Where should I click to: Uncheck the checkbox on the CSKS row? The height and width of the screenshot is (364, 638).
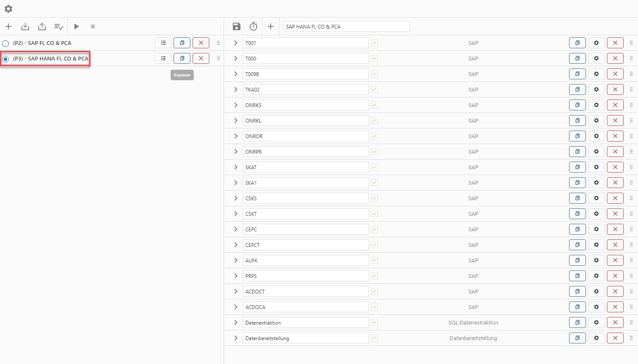tap(374, 198)
